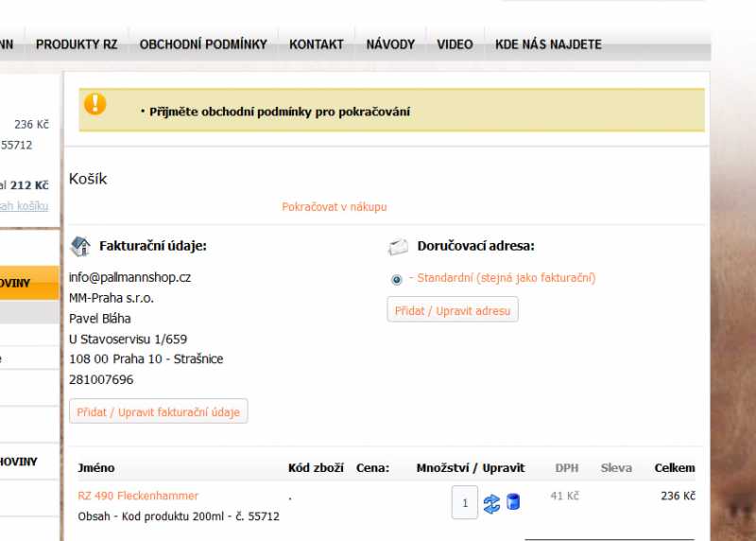Click the blue update quantity arrows icon

click(x=491, y=503)
